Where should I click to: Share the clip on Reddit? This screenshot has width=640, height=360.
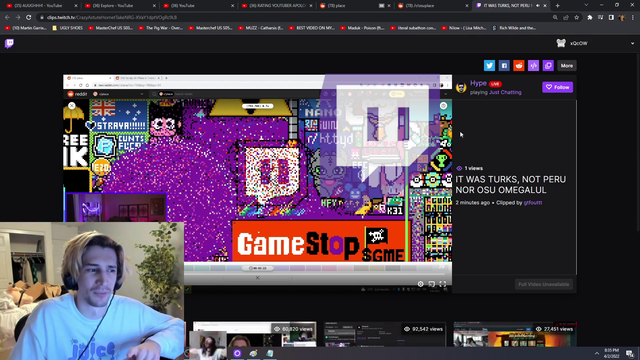click(518, 65)
